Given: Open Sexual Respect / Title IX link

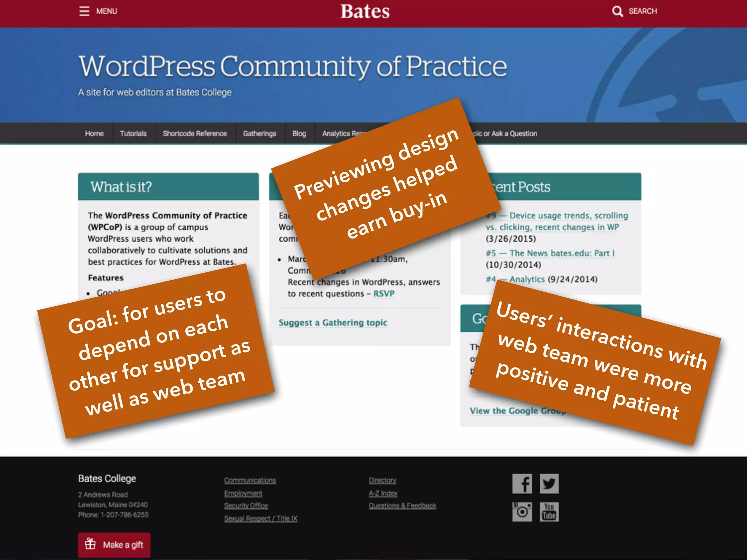Looking at the screenshot, I should 261,518.
